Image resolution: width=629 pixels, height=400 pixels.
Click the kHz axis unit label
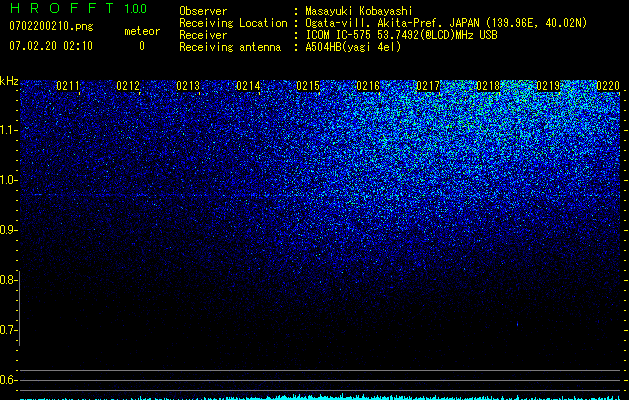tap(9, 81)
